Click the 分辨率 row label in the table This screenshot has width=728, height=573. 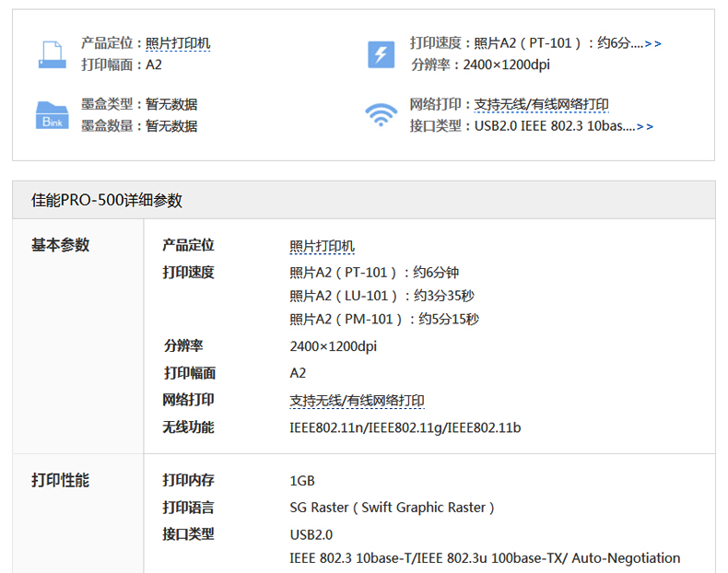[x=183, y=345]
